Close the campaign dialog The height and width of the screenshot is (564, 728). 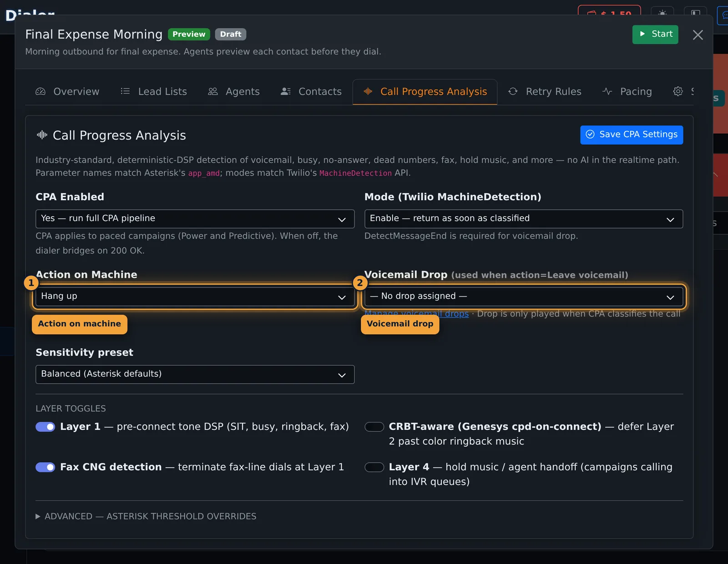point(698,35)
